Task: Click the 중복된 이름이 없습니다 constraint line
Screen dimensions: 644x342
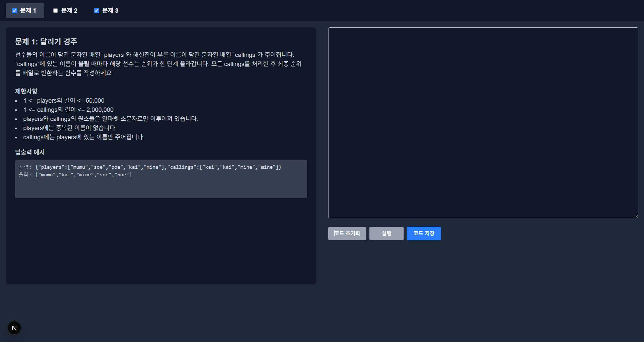Action: (x=70, y=128)
